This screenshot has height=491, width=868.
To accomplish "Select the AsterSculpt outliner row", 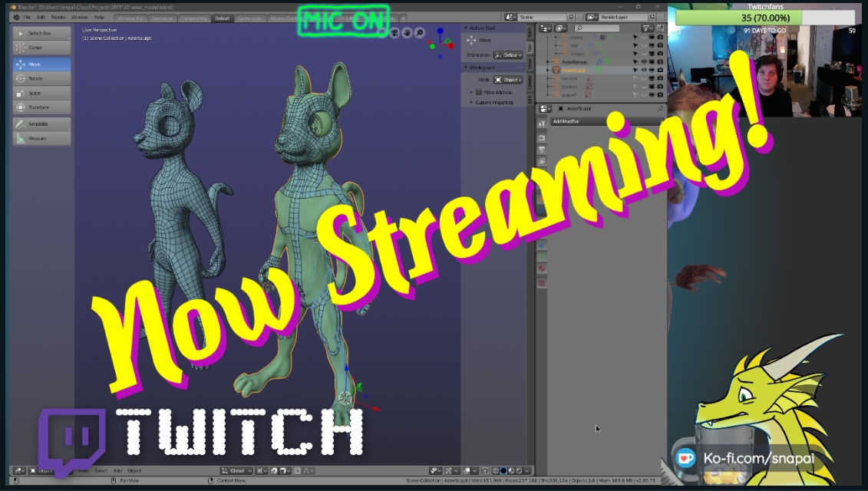I will pyautogui.click(x=601, y=71).
